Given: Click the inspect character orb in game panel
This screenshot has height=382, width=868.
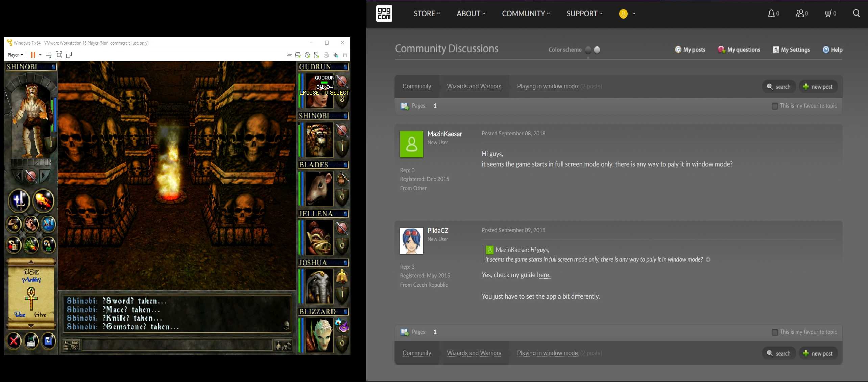Looking at the screenshot, I should [x=48, y=245].
